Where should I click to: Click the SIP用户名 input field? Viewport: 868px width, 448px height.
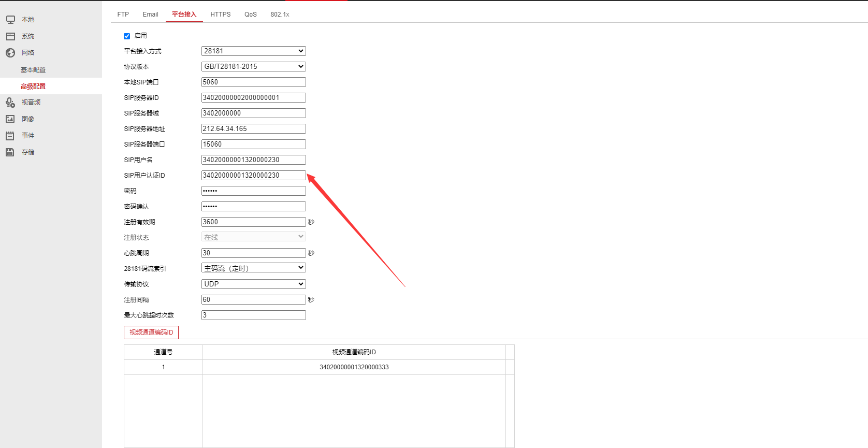(254, 160)
